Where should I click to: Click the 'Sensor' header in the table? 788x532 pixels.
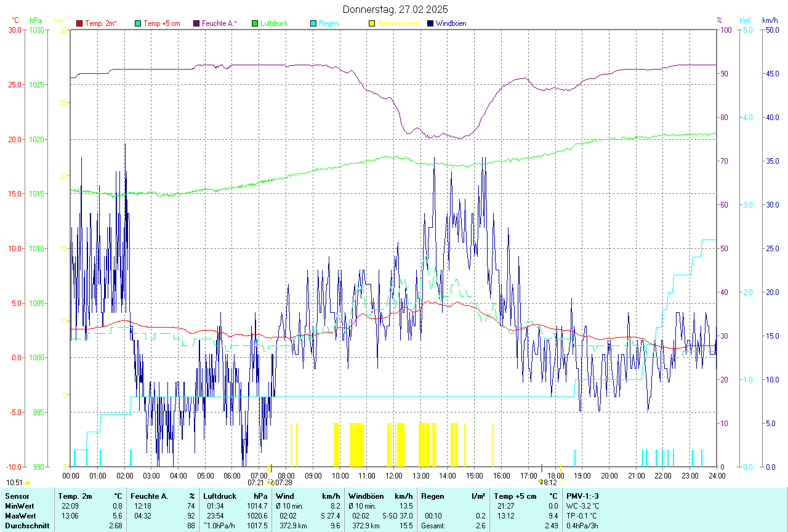pyautogui.click(x=16, y=496)
